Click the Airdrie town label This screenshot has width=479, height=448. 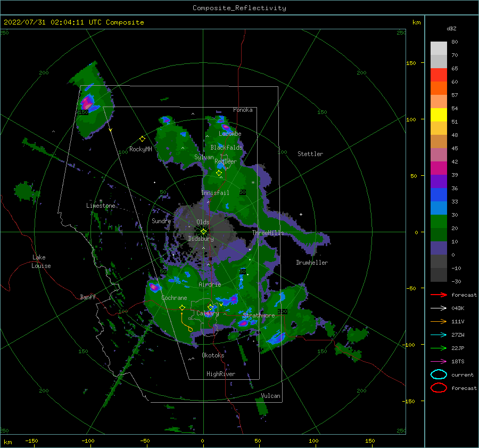[210, 284]
